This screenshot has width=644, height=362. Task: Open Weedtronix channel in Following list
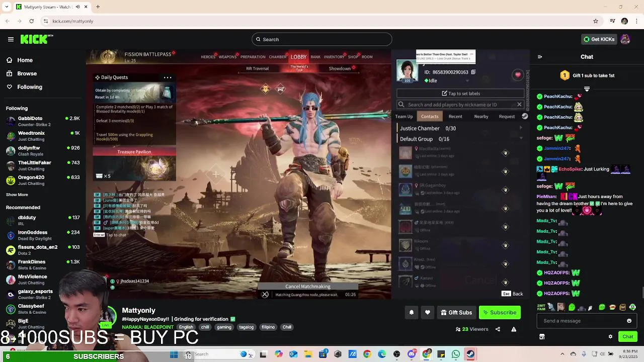43,136
